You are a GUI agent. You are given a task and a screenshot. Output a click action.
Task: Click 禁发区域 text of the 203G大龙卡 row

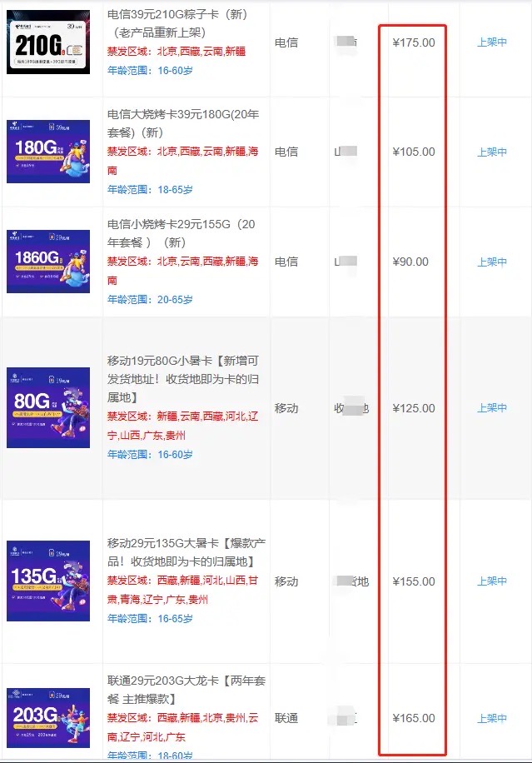pyautogui.click(x=183, y=727)
